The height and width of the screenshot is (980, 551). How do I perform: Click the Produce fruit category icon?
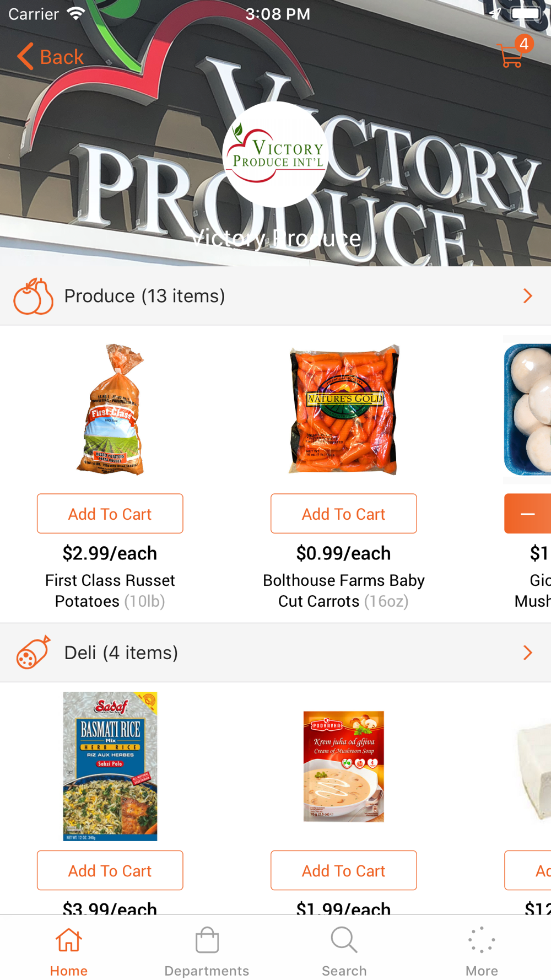click(33, 296)
